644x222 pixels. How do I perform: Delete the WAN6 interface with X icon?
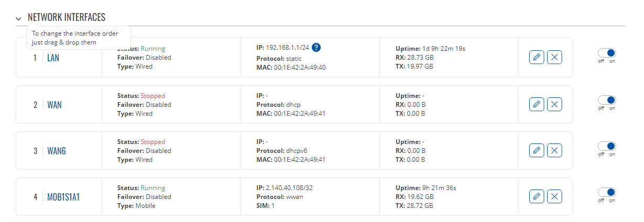click(x=554, y=151)
